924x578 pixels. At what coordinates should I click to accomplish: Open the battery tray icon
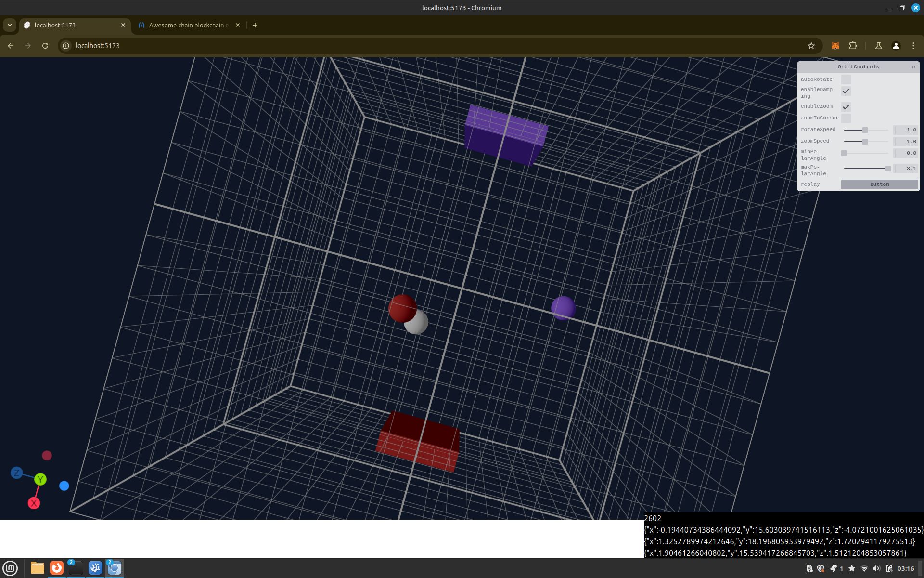pyautogui.click(x=889, y=569)
